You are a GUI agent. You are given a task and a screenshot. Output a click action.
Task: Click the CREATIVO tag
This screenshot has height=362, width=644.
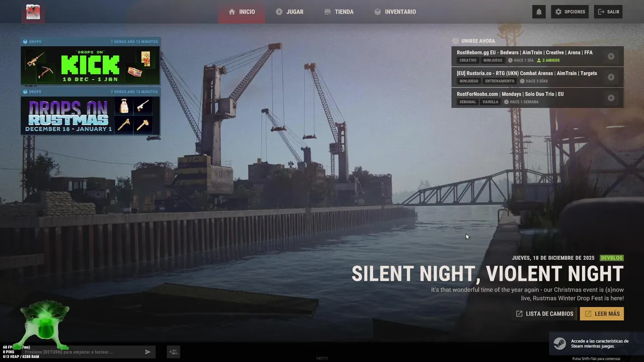tap(468, 60)
